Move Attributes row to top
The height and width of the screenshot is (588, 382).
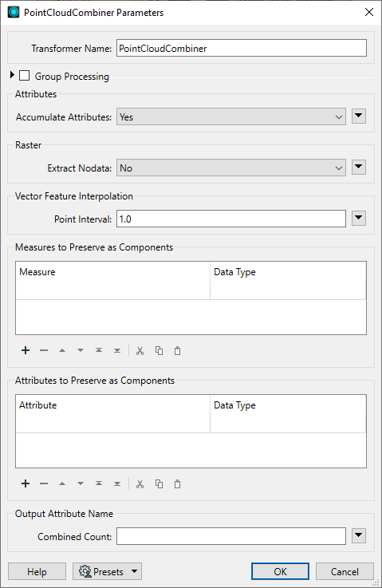pos(99,483)
